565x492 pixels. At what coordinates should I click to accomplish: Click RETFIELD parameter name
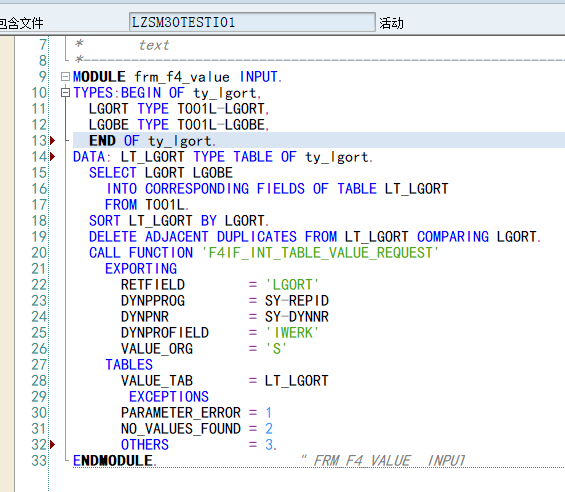pyautogui.click(x=153, y=285)
